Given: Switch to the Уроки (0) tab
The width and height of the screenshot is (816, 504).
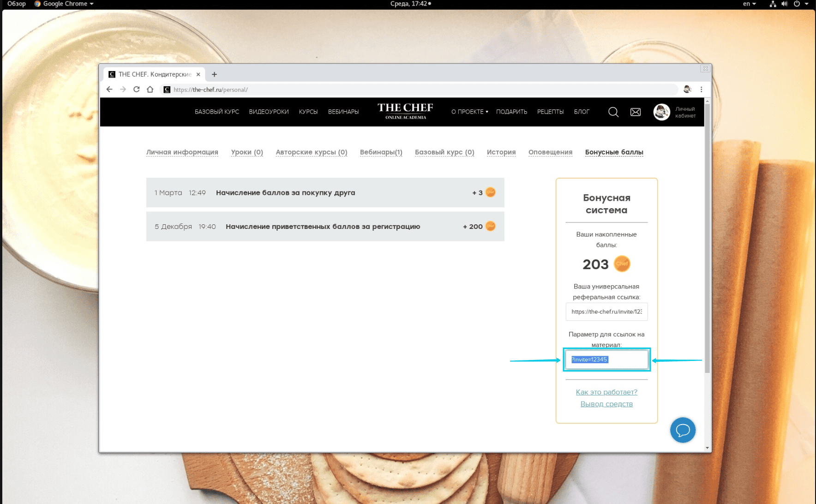Looking at the screenshot, I should (x=247, y=152).
